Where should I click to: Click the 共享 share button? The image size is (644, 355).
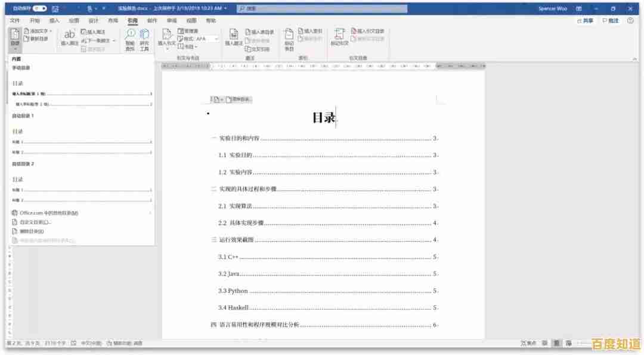[x=584, y=20]
